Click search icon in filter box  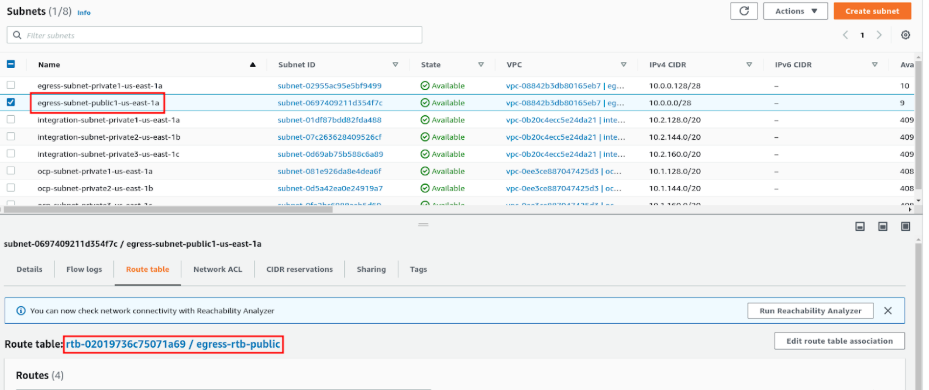click(17, 36)
